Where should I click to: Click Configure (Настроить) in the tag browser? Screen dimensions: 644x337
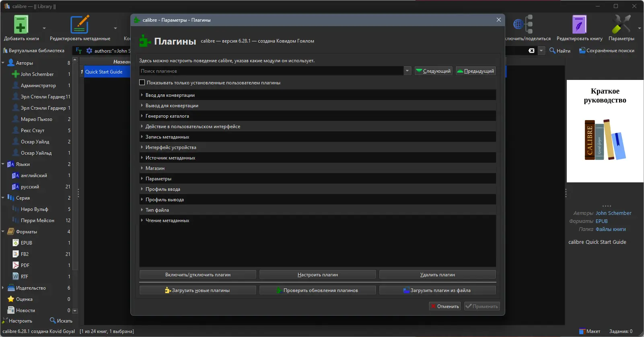pos(17,321)
